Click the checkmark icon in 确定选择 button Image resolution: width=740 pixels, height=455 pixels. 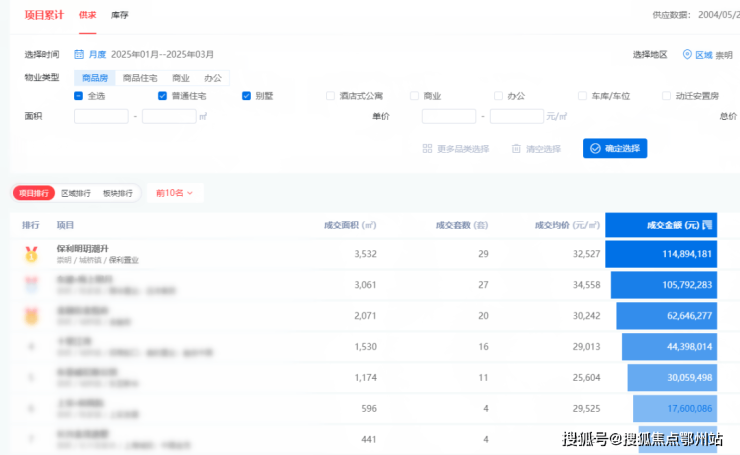[x=595, y=148]
